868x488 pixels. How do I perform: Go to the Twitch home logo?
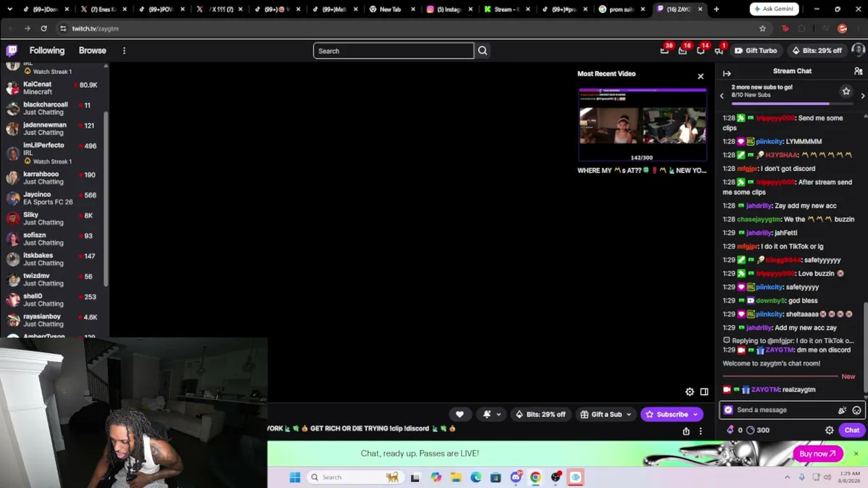(12, 50)
